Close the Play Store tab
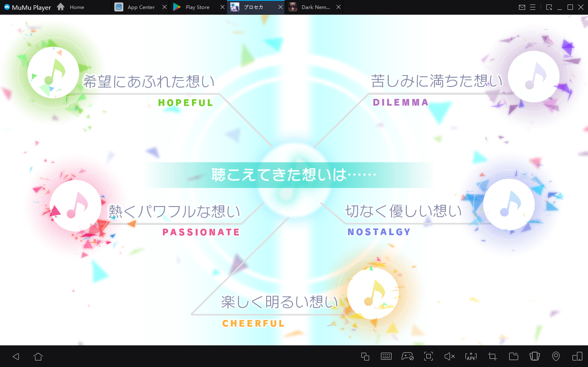Image resolution: width=588 pixels, height=367 pixels. (x=223, y=7)
